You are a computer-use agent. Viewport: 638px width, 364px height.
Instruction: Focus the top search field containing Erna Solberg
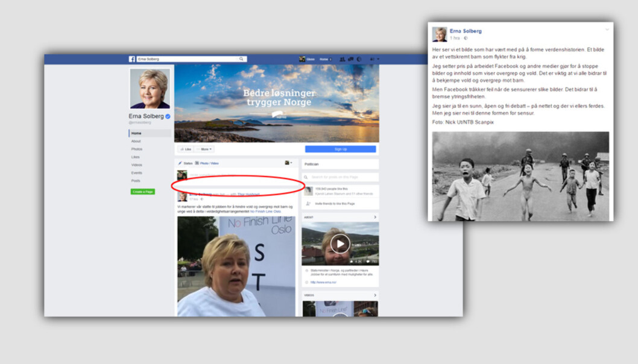pyautogui.click(x=191, y=59)
